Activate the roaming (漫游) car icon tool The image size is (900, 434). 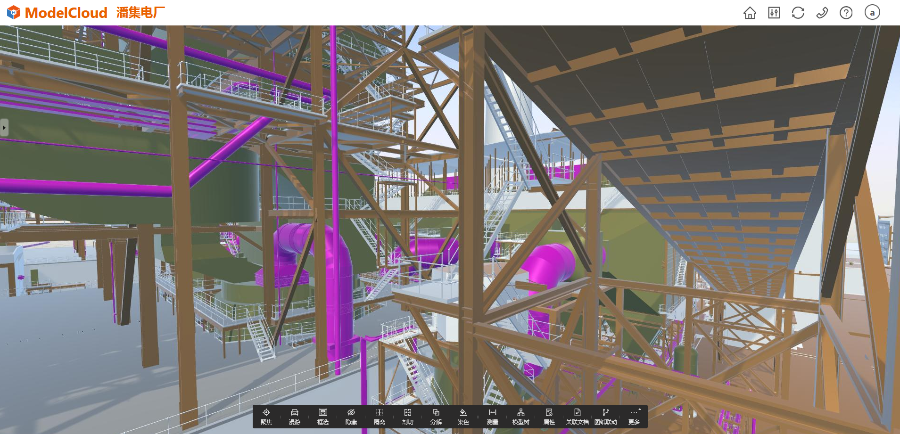294,416
